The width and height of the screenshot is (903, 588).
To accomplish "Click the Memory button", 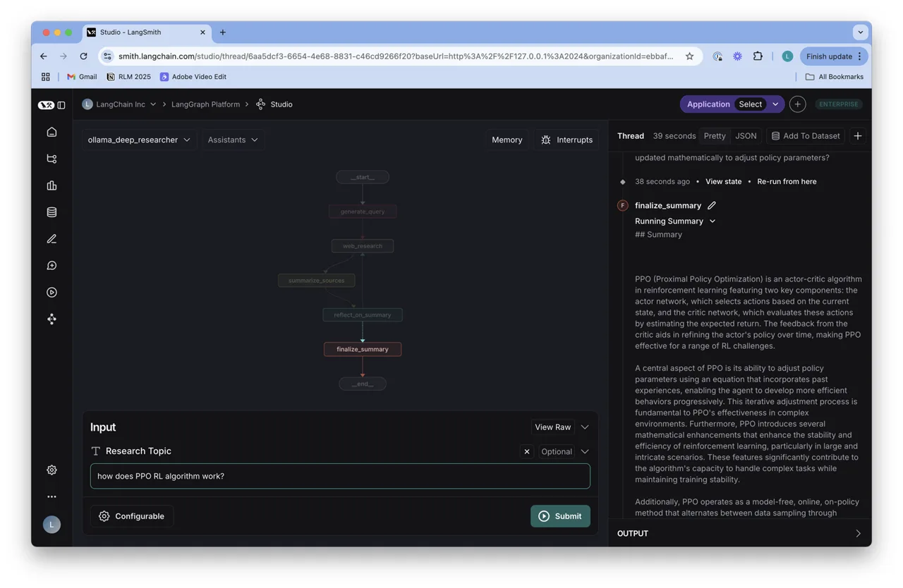I will pyautogui.click(x=507, y=140).
